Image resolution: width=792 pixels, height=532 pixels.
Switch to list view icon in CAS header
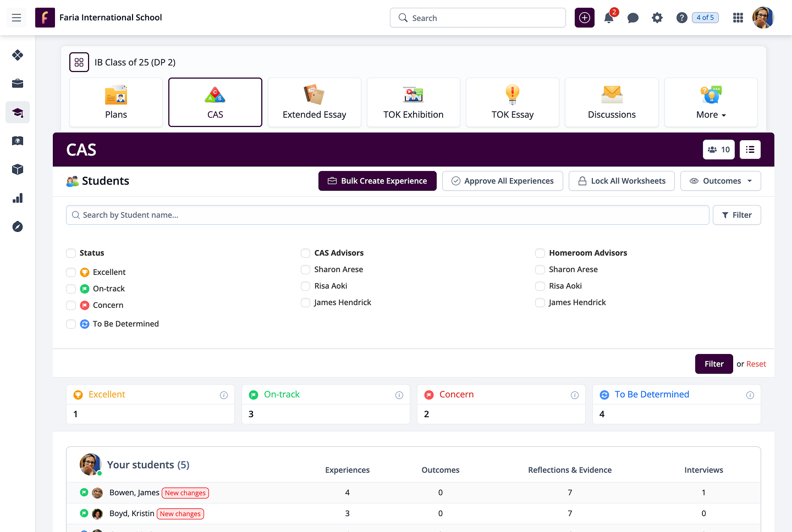[x=750, y=149]
